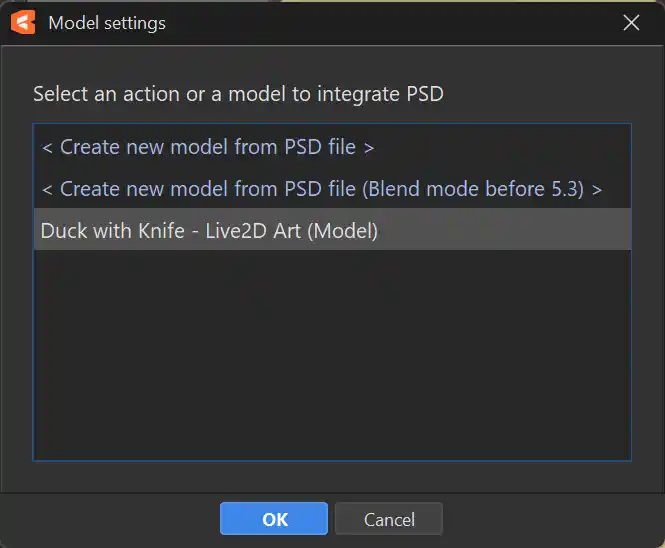The width and height of the screenshot is (665, 548).
Task: Dismiss the dialog using Cancel
Action: pyautogui.click(x=388, y=519)
